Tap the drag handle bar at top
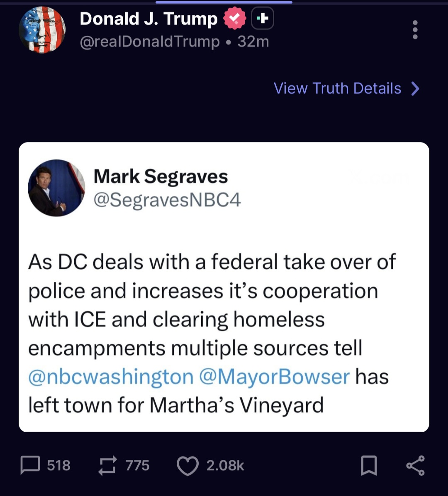Screen dimensions: 448x496 224,2
